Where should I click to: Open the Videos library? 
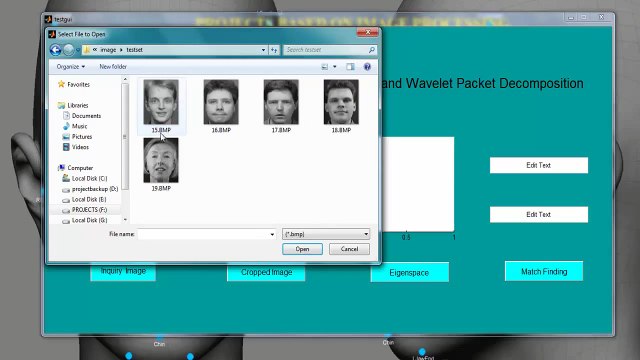[80, 147]
